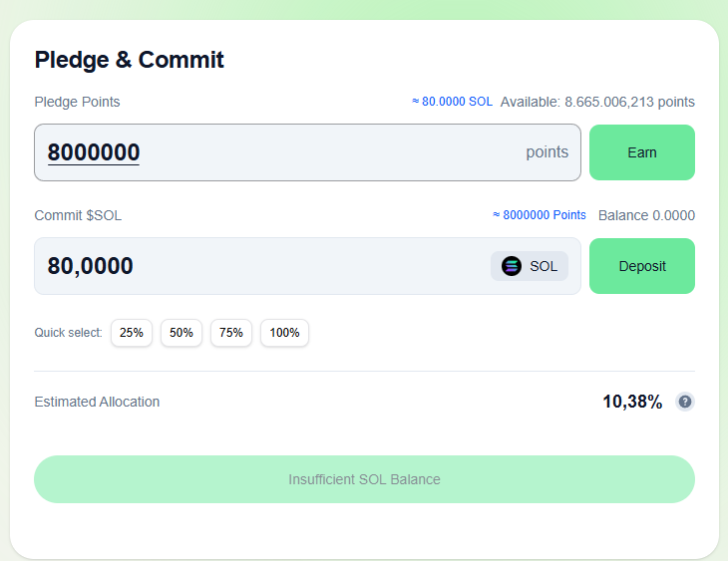The height and width of the screenshot is (561, 728).
Task: Click the Commit $SOL label
Action: pos(78,215)
